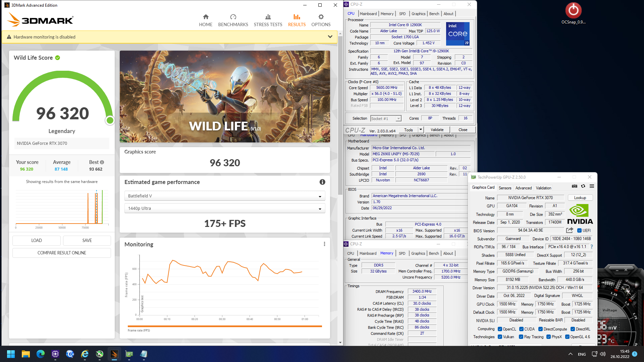The height and width of the screenshot is (362, 644).
Task: Click the volume icon in system tray
Action: click(603, 354)
